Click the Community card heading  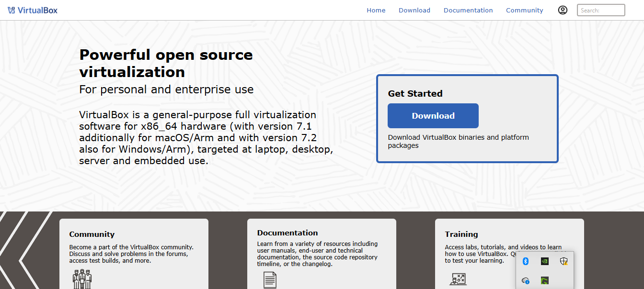coord(92,234)
